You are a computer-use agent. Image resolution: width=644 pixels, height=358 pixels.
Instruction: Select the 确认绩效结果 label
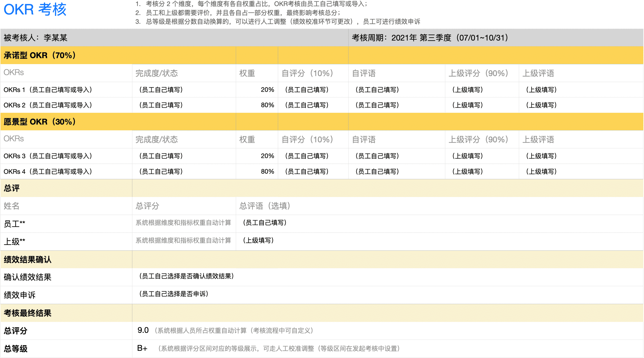[x=27, y=277]
